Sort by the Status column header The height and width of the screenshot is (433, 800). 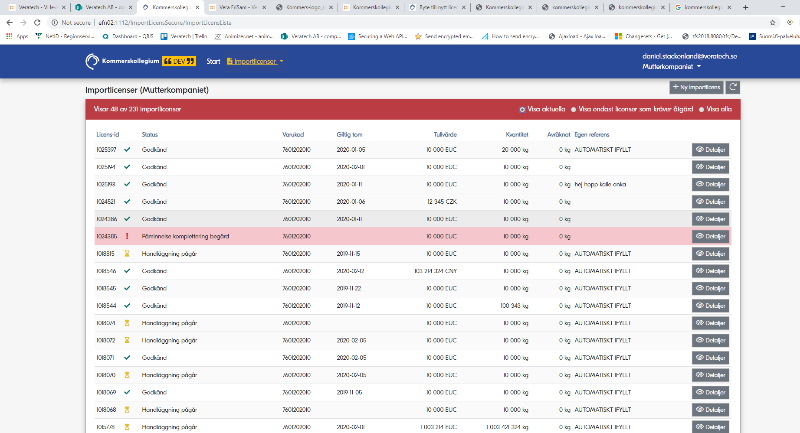[150, 132]
